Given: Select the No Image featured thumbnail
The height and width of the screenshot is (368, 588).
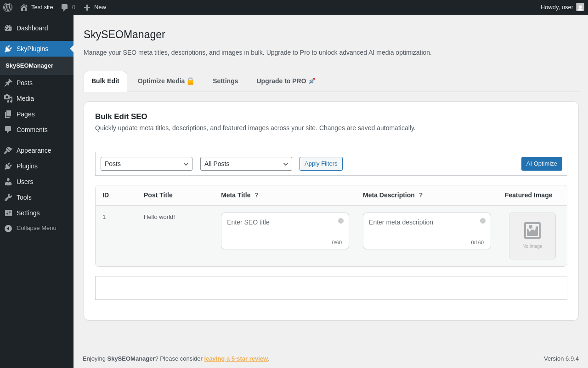Looking at the screenshot, I should [x=532, y=236].
